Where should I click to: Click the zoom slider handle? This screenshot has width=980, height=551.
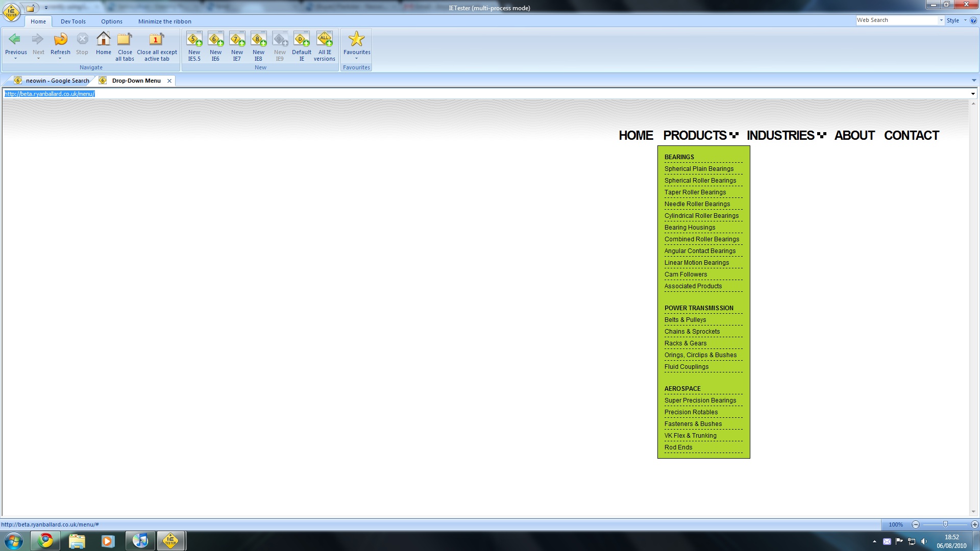[x=945, y=524]
